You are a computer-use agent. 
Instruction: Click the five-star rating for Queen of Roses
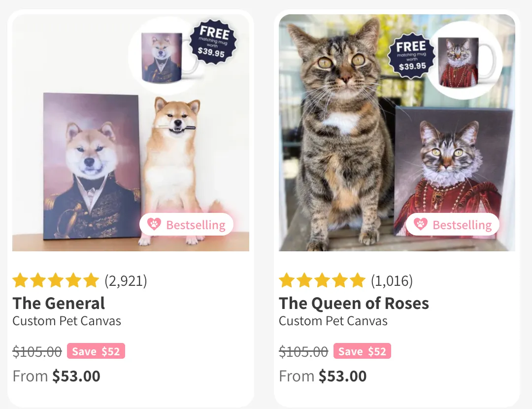click(x=322, y=281)
